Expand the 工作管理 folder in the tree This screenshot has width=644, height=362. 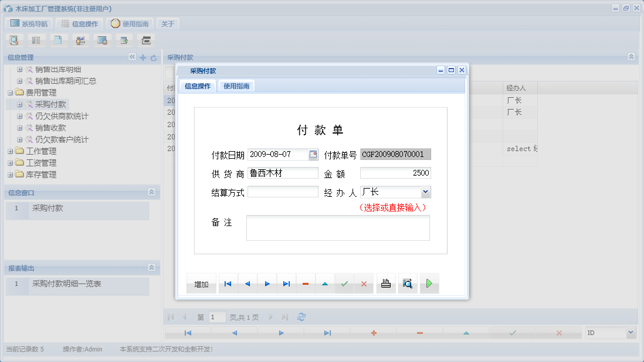pyautogui.click(x=10, y=151)
